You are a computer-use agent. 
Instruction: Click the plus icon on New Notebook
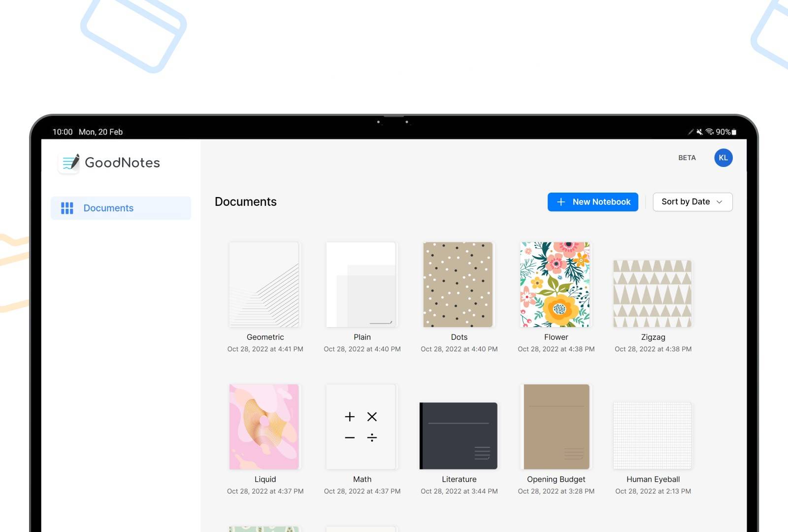tap(560, 202)
